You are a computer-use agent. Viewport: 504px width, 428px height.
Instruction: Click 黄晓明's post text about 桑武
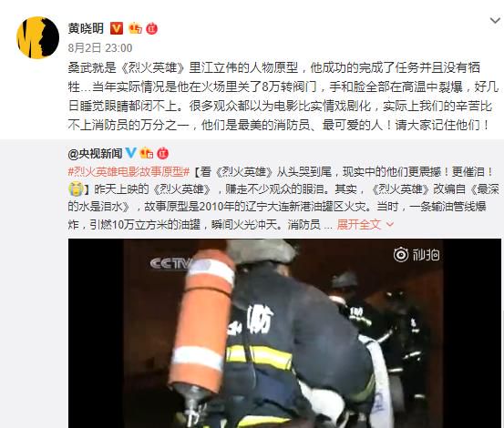tap(283, 96)
